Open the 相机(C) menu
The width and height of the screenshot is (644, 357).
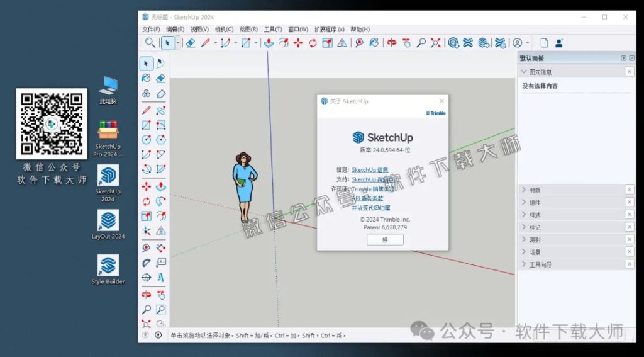click(x=224, y=30)
